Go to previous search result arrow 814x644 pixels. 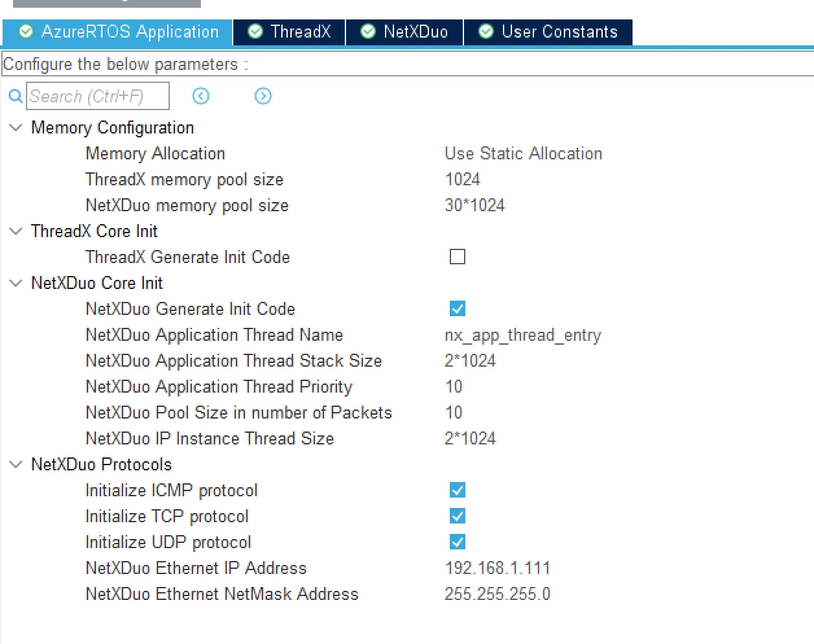[x=201, y=96]
